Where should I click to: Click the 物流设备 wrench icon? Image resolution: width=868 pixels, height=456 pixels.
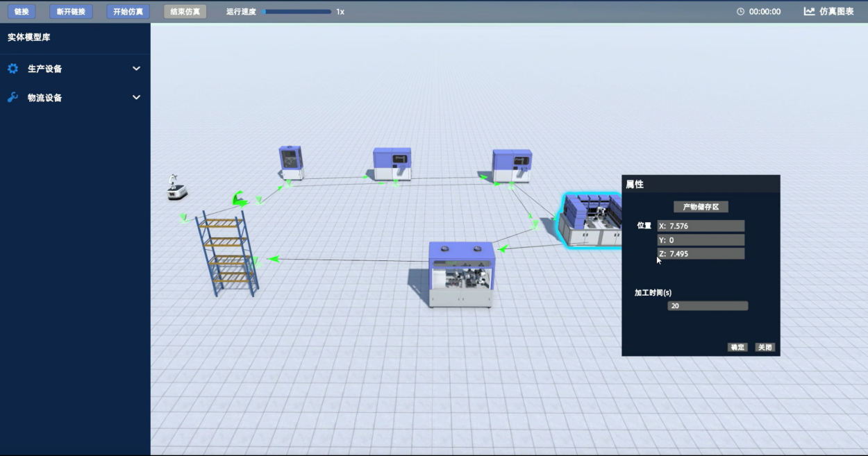click(x=12, y=98)
